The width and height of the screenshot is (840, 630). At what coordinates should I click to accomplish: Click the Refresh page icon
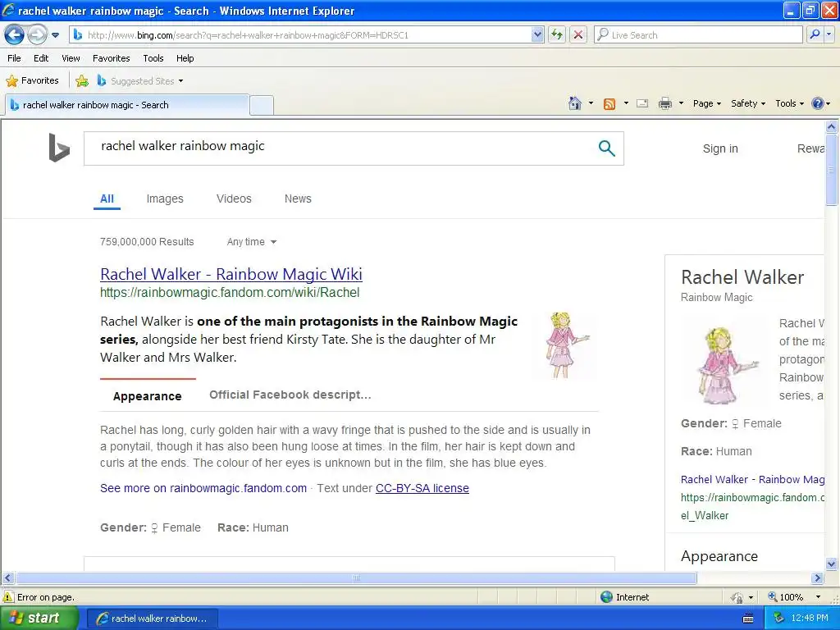tap(557, 35)
